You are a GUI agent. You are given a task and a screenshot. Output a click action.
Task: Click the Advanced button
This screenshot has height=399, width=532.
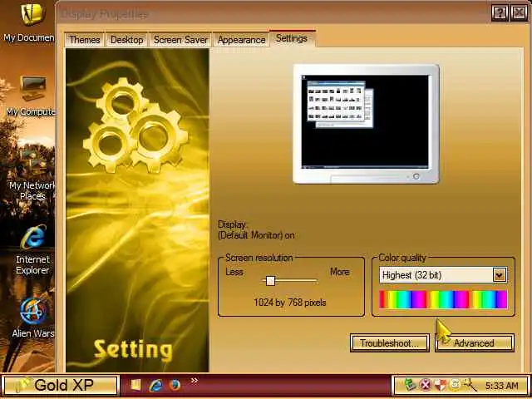475,343
